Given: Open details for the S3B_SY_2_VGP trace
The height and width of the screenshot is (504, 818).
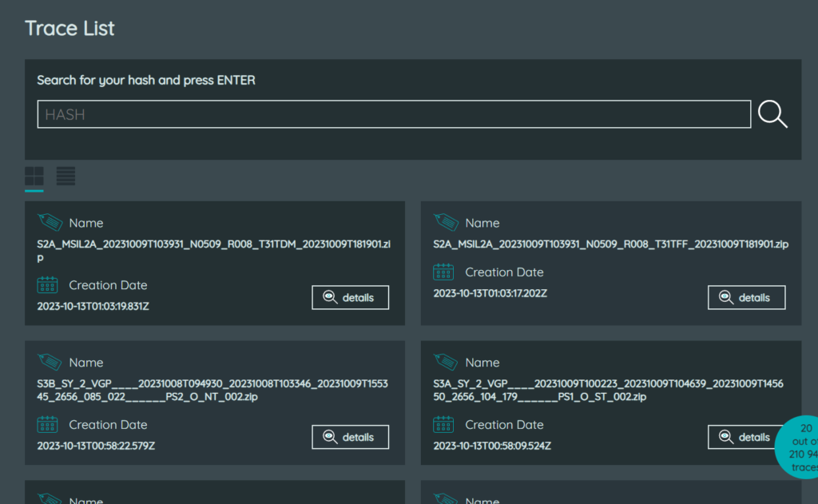Looking at the screenshot, I should click(350, 437).
